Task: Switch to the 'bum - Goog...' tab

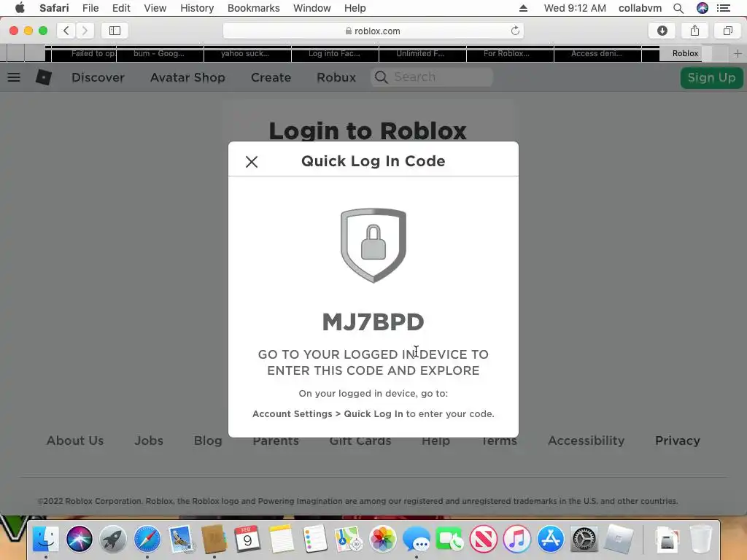Action: point(160,53)
